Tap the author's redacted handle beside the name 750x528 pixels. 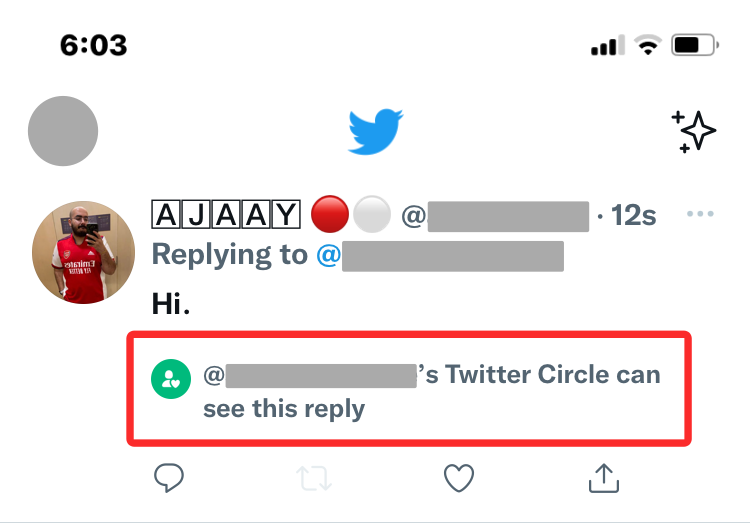coord(495,215)
